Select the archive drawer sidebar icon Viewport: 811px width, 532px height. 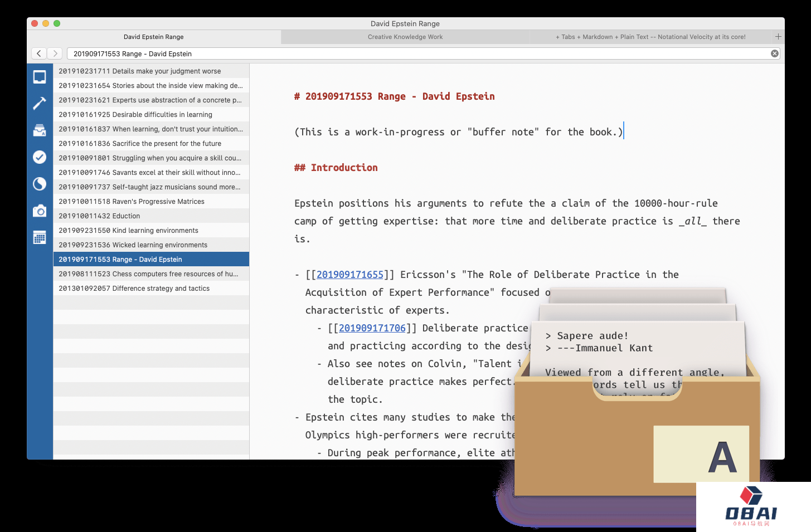[x=40, y=130]
